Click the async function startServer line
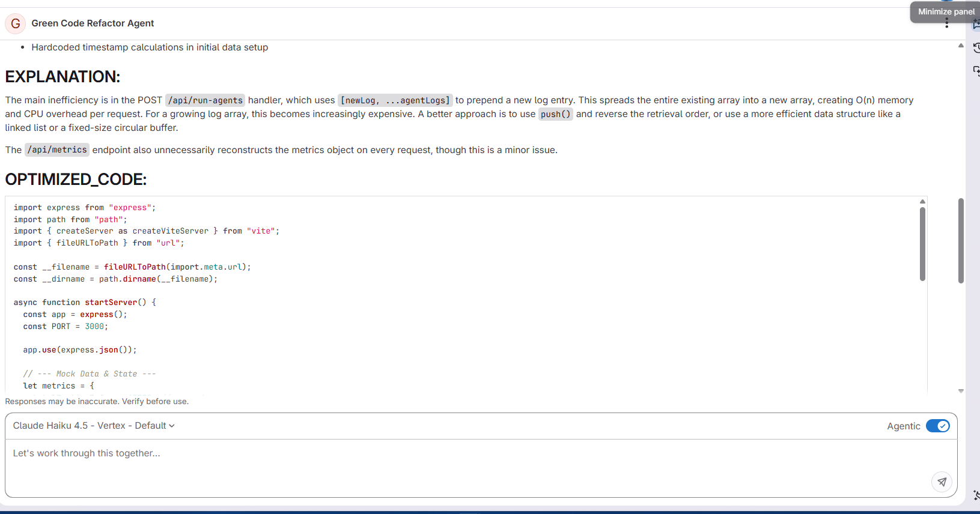Viewport: 980px width, 514px height. click(x=85, y=303)
